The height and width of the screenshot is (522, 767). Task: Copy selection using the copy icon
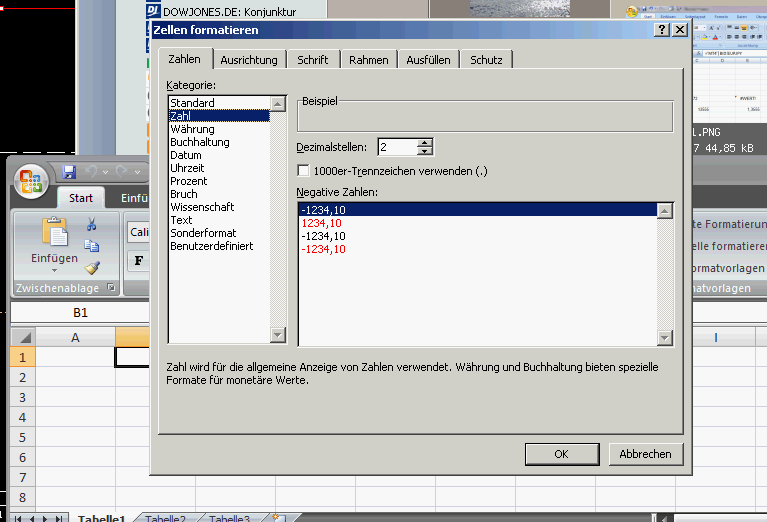pos(91,246)
